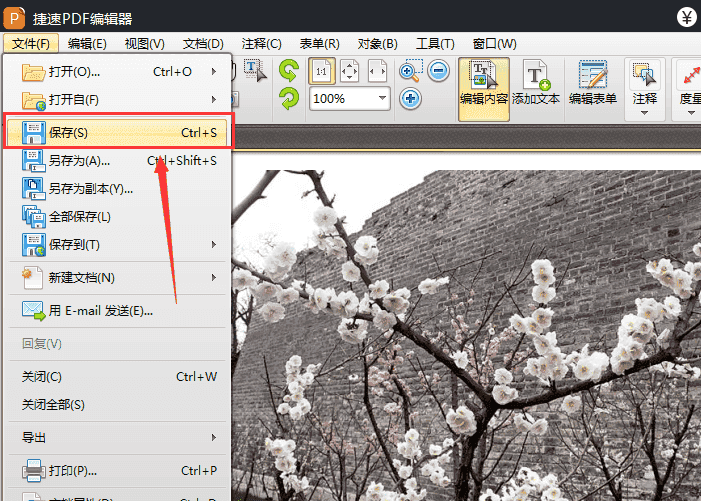This screenshot has width=701, height=501.
Task: Open the 对象(B) menu
Action: [x=377, y=44]
